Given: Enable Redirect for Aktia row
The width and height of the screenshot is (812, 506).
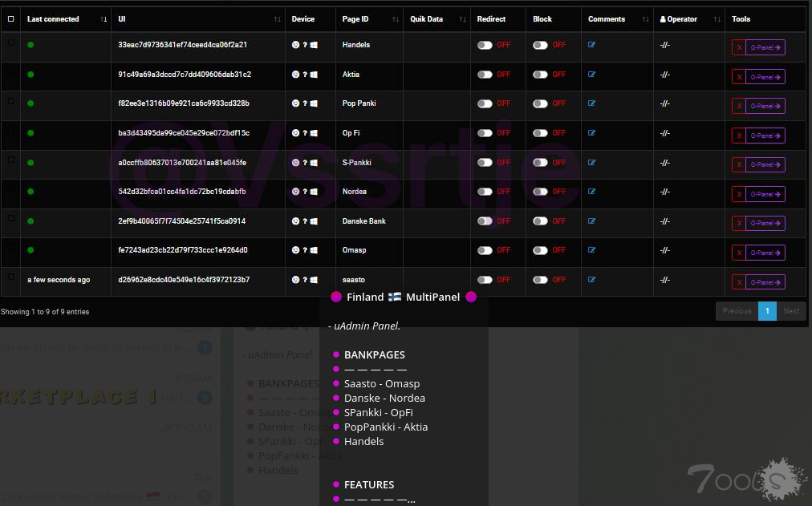Looking at the screenshot, I should pos(485,75).
